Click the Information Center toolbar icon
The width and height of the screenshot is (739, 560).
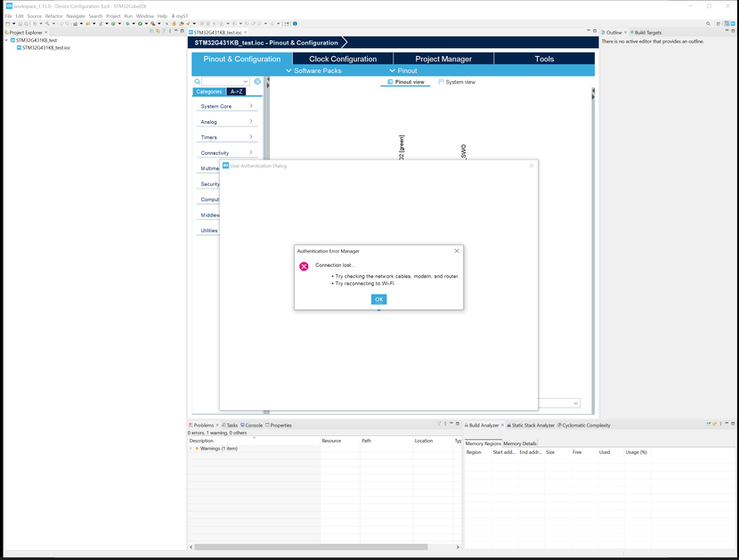pyautogui.click(x=295, y=23)
